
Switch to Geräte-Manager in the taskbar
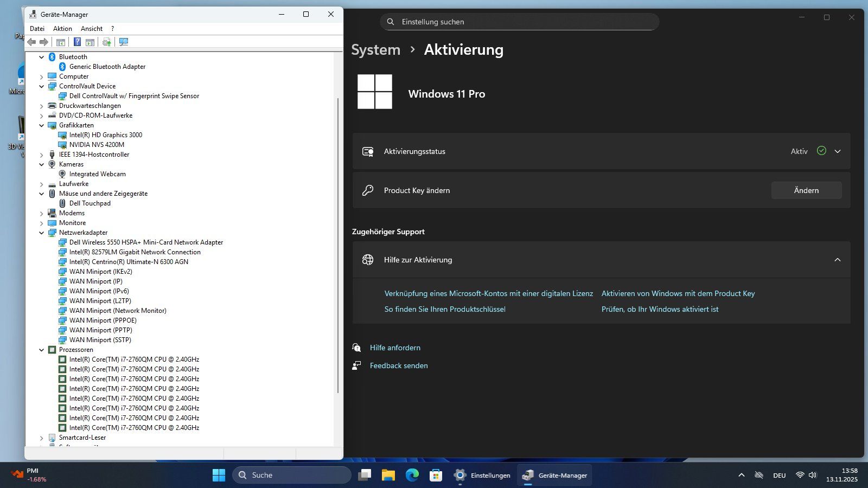pyautogui.click(x=554, y=475)
